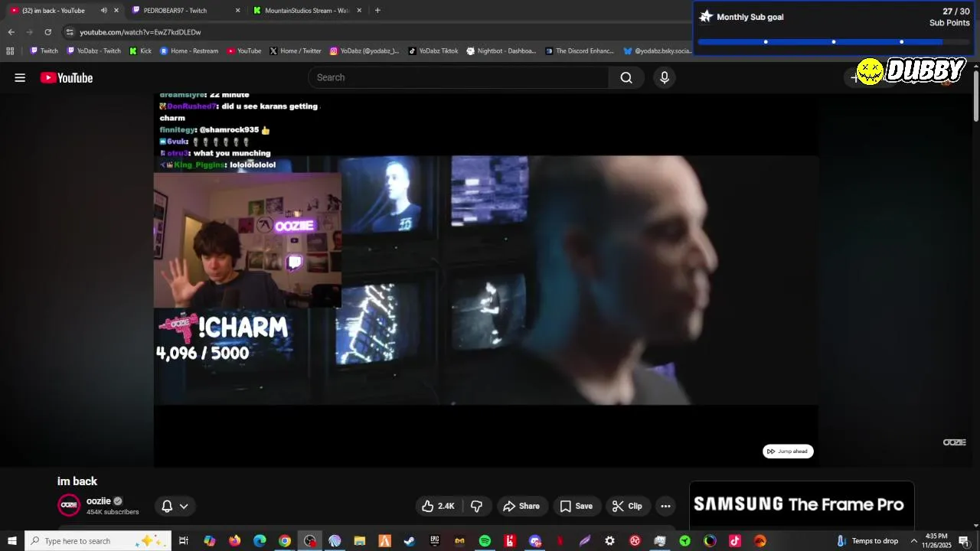Open Settings gear in the taskbar

point(609,541)
